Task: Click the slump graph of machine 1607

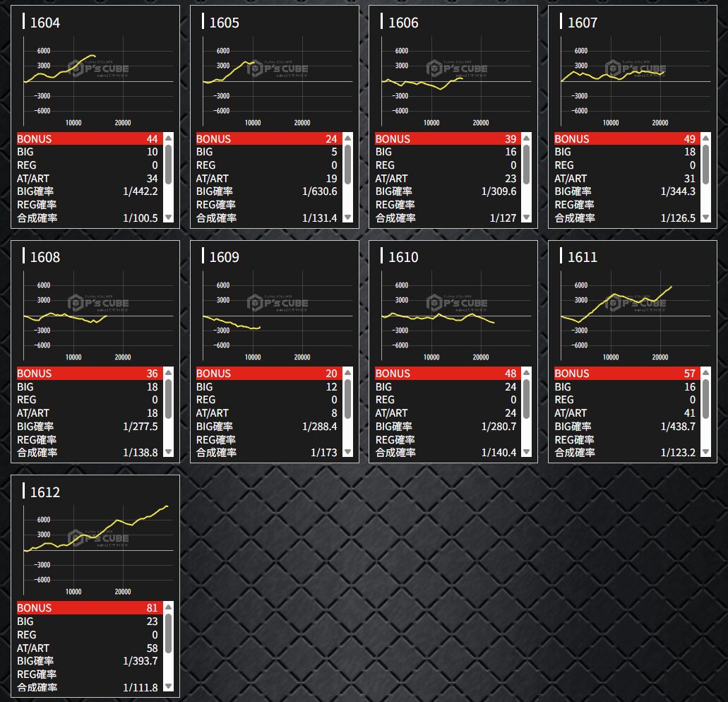Action: click(x=635, y=82)
